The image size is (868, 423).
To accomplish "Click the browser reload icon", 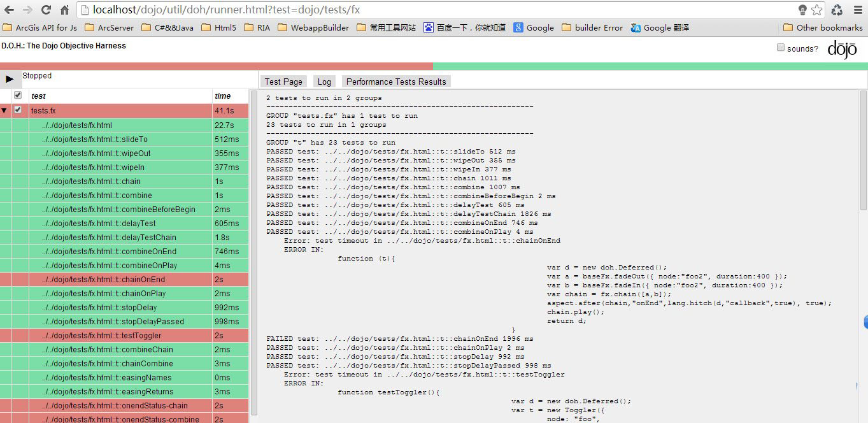I will tap(46, 10).
